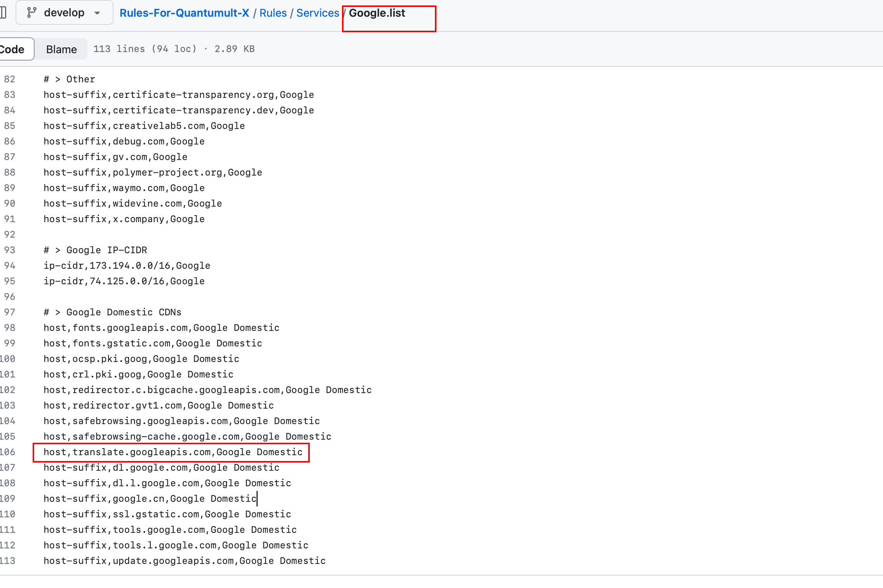The image size is (883, 588).
Task: Switch to the Code view tab
Action: (x=12, y=49)
